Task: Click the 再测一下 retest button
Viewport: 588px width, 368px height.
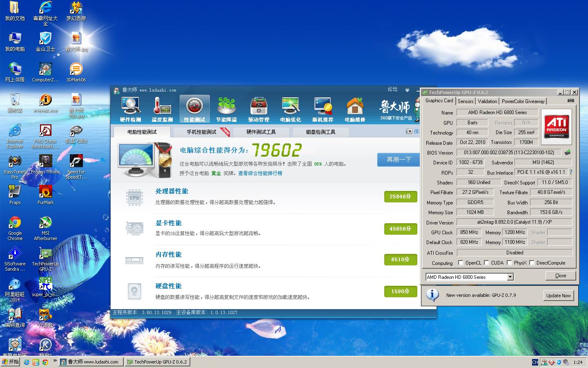Action: [399, 159]
